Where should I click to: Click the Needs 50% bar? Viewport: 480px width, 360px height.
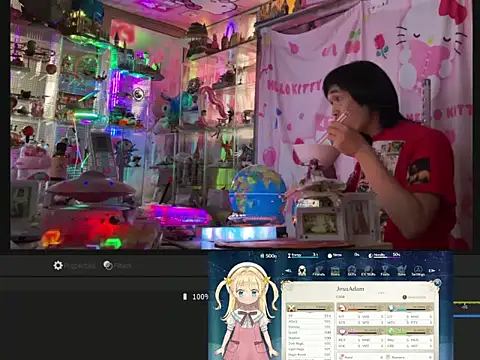(384, 255)
